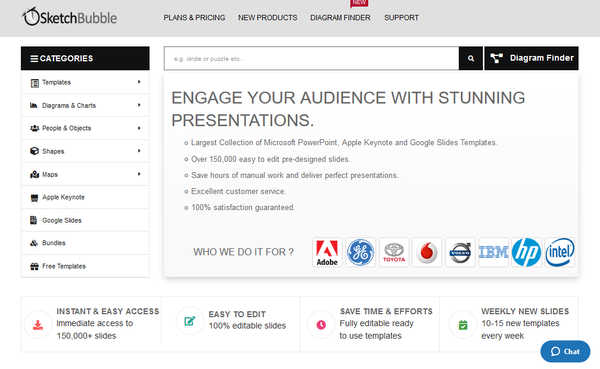This screenshot has height=369, width=600.
Task: Click the green calendar icon
Action: click(x=463, y=325)
